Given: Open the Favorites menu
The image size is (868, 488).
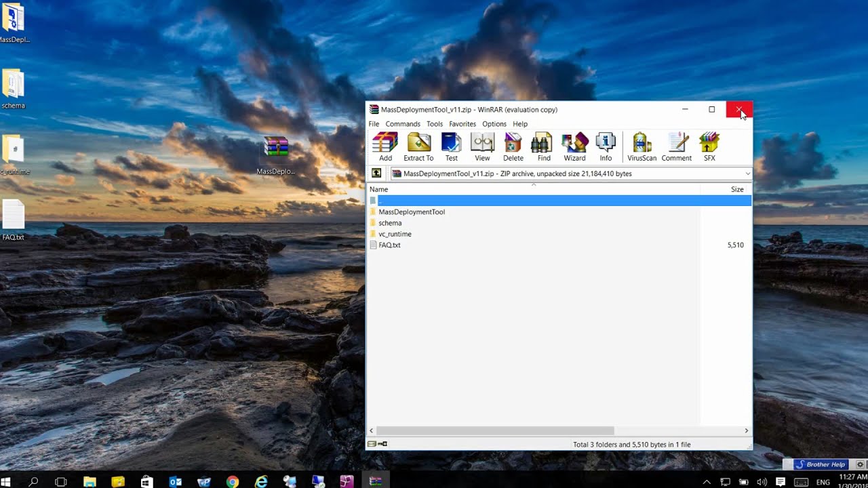Looking at the screenshot, I should 462,124.
